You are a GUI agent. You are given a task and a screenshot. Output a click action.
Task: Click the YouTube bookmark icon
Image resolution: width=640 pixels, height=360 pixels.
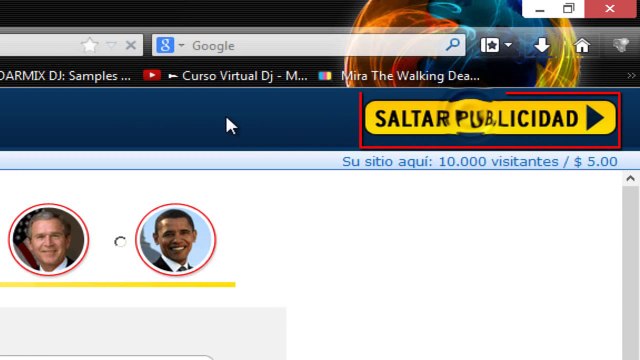click(151, 75)
